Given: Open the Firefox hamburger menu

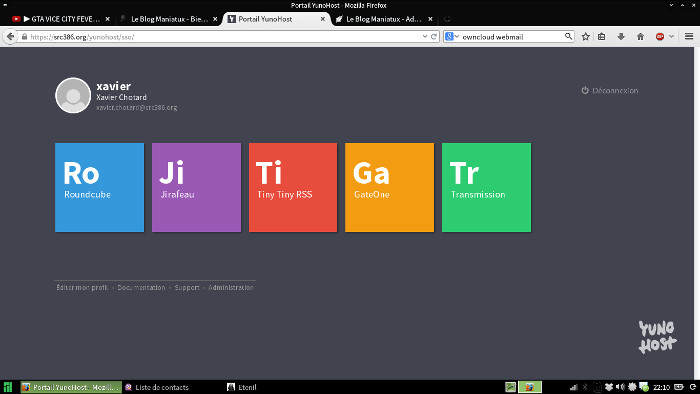Looking at the screenshot, I should click(x=689, y=37).
